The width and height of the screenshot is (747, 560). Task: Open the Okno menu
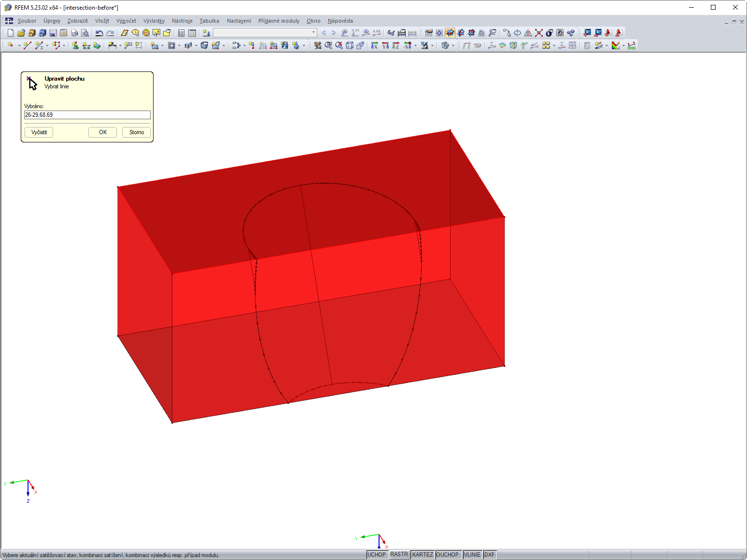(x=313, y=21)
